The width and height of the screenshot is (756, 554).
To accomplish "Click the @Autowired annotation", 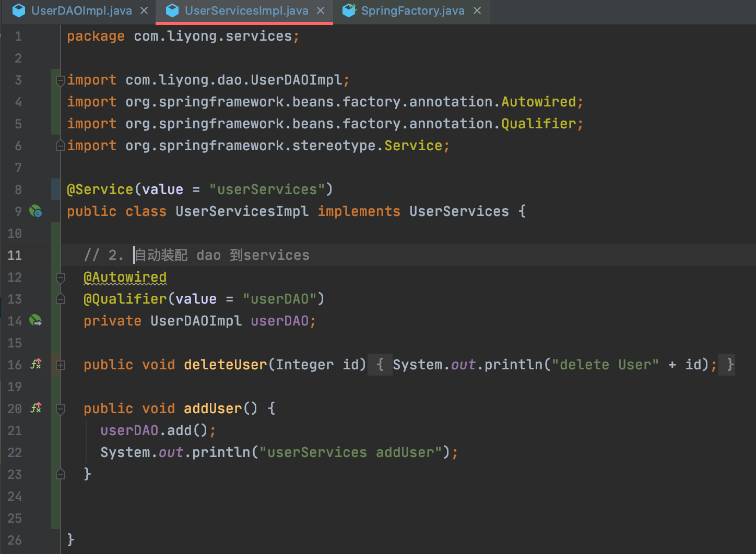I will (125, 277).
